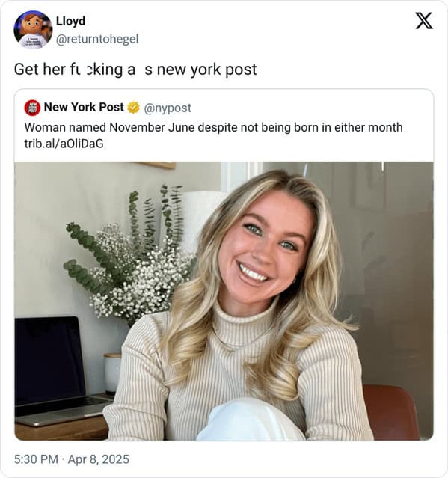Click the Apr 8, 2025 date
The height and width of the screenshot is (478, 448).
coord(99,459)
